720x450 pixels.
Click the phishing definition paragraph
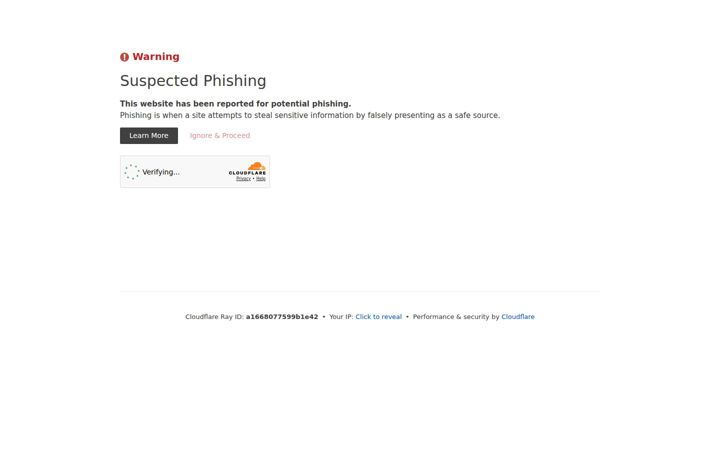[310, 115]
